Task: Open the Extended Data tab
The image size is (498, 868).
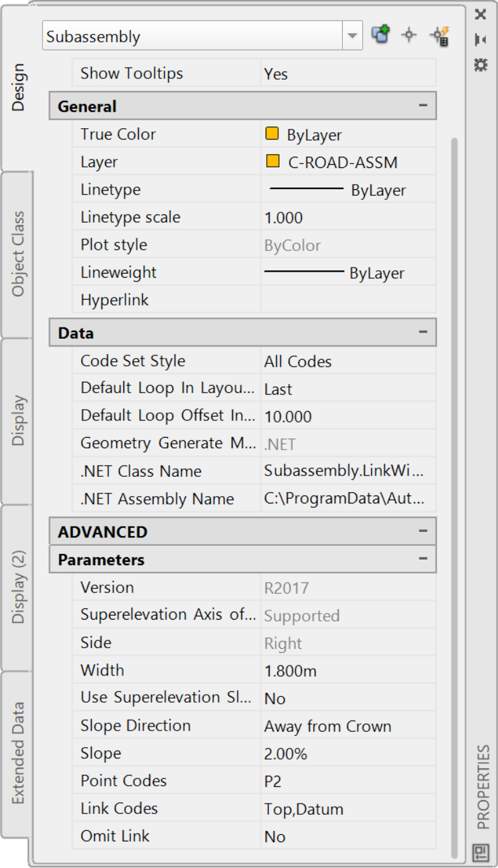Action: [x=18, y=754]
